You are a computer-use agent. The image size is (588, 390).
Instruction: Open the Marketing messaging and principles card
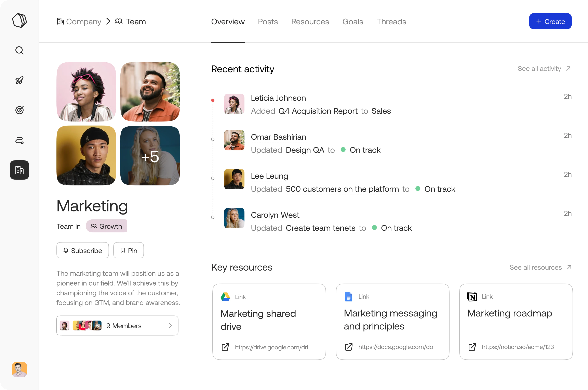392,322
